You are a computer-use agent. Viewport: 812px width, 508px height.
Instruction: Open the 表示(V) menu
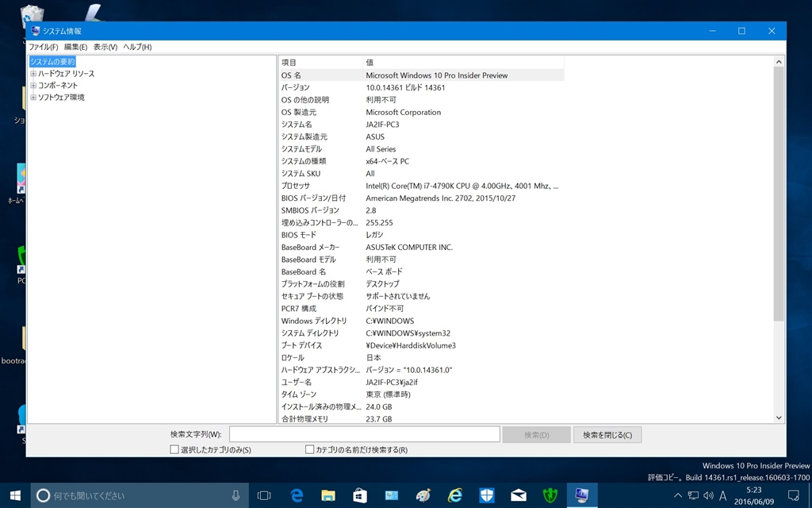[x=105, y=47]
